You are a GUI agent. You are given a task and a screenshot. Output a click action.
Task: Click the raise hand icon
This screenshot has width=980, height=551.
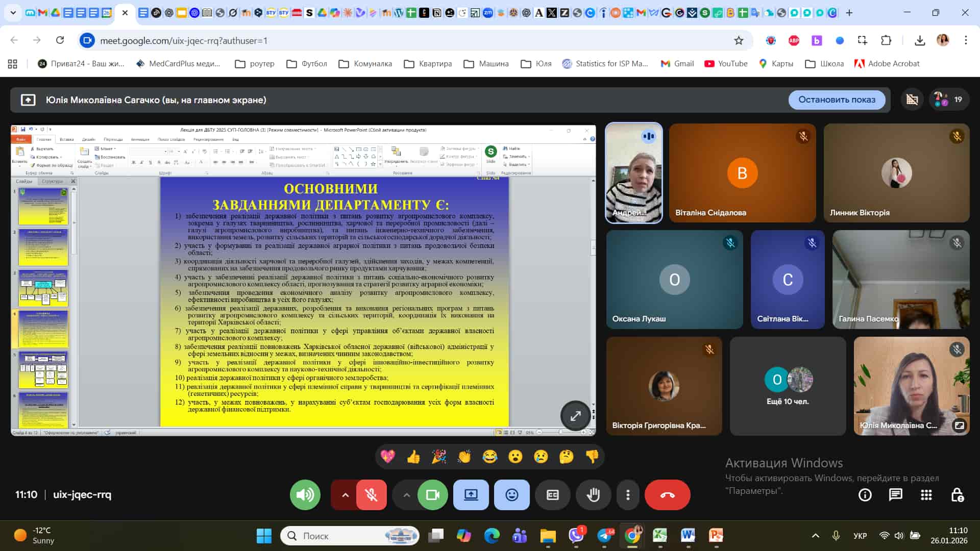(x=593, y=495)
